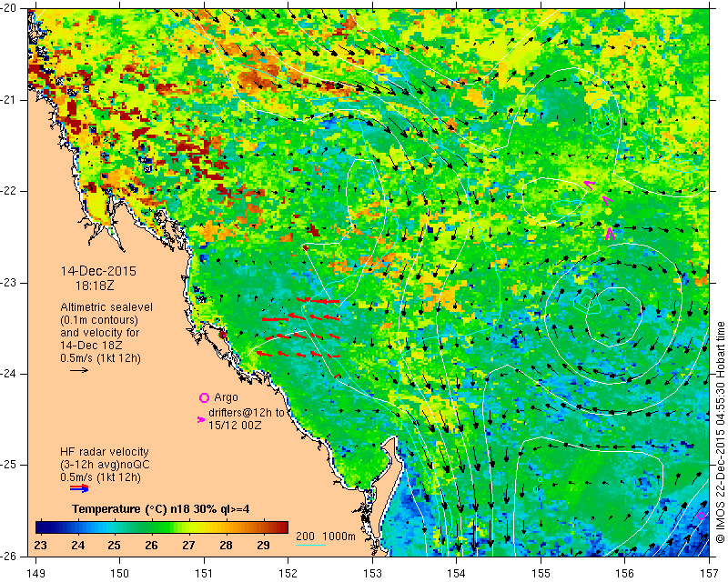Click the temperature color bar legend
The image size is (728, 582).
[162, 527]
